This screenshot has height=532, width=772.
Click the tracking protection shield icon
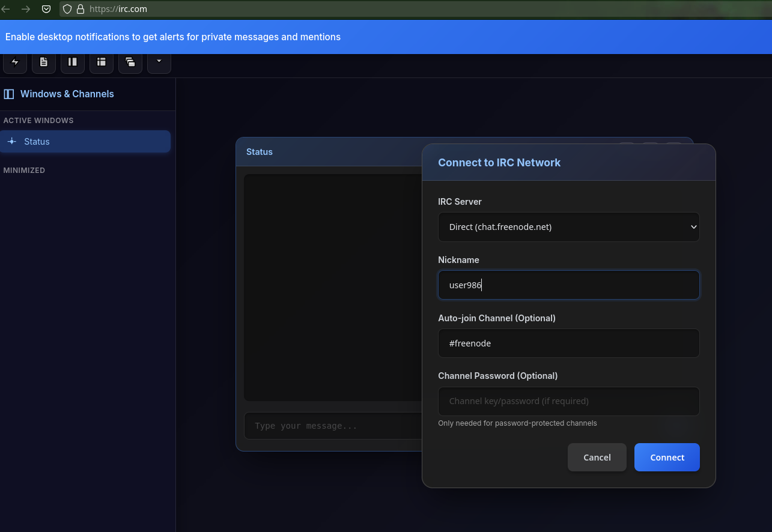(67, 9)
